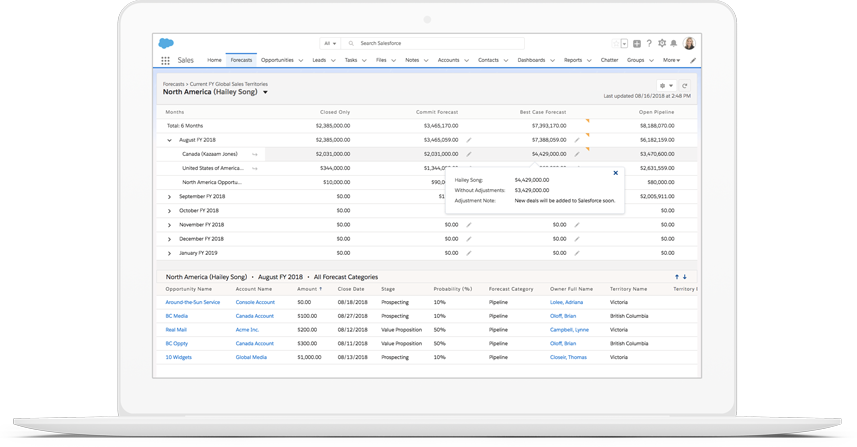Open the Global Media account link
Screen dimensions: 857x447
click(251, 357)
